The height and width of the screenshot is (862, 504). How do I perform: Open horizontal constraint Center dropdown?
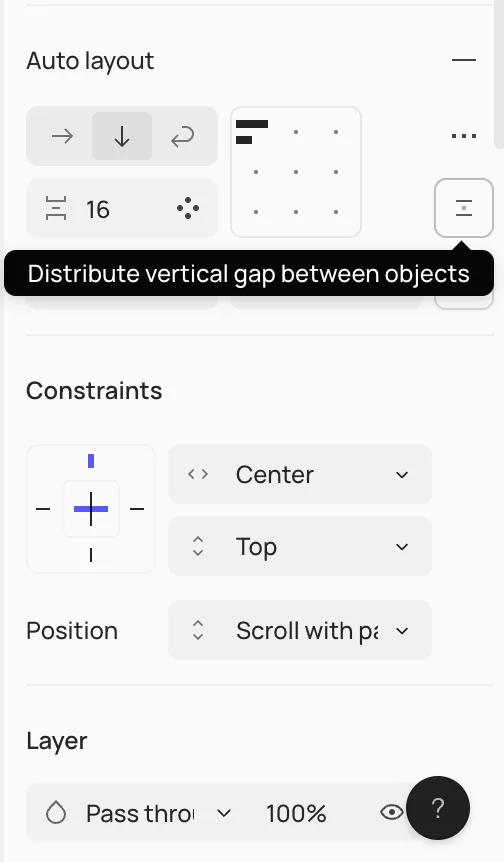coord(300,474)
